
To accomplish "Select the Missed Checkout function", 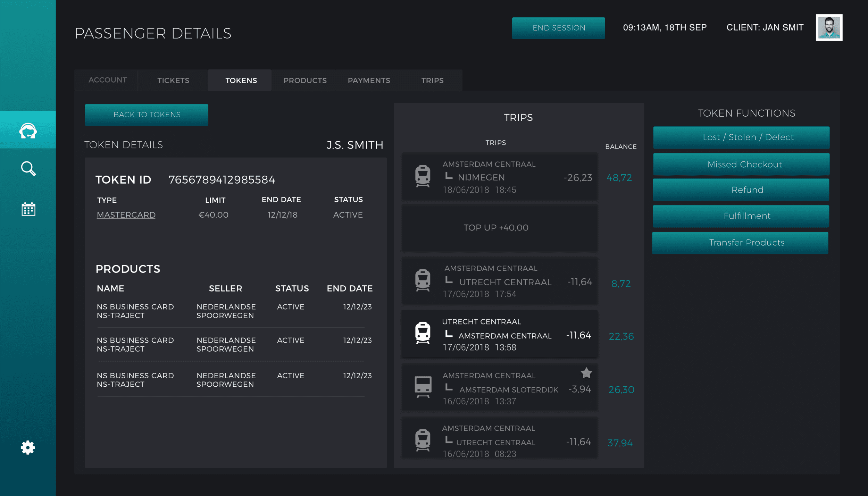I will click(x=741, y=165).
